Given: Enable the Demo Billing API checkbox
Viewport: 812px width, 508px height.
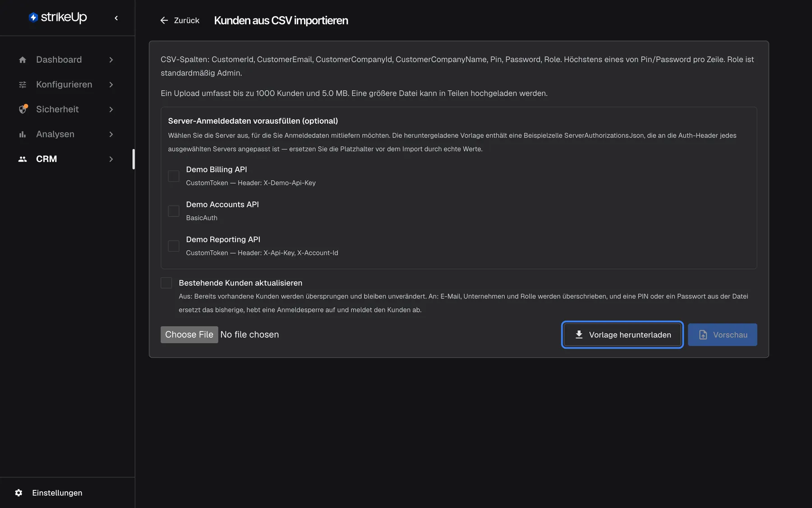Looking at the screenshot, I should point(174,176).
